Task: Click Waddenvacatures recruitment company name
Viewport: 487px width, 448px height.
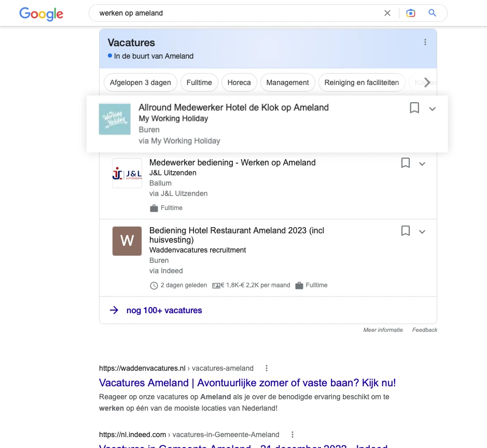Action: click(x=198, y=250)
